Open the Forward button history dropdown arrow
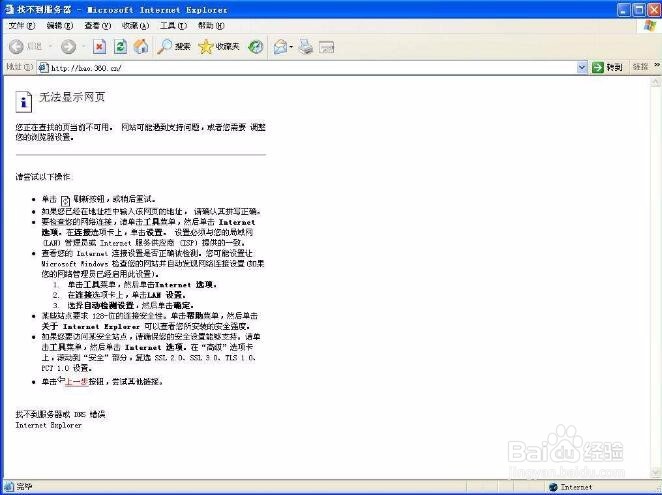This screenshot has width=662, height=495. pyautogui.click(x=84, y=46)
